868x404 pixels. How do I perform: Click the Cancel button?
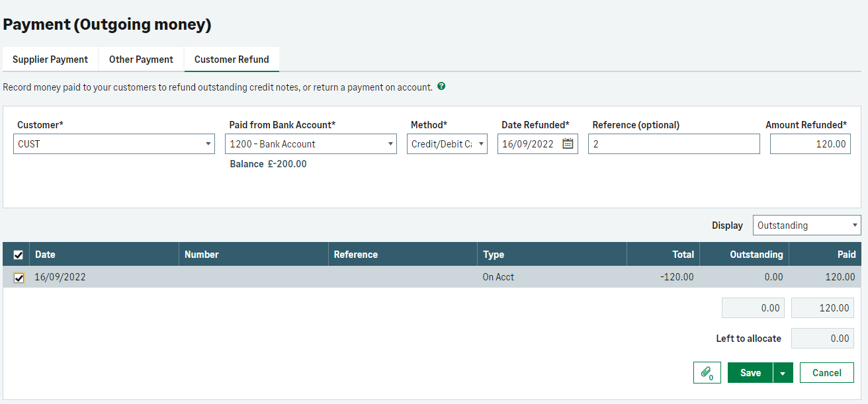[x=826, y=373]
